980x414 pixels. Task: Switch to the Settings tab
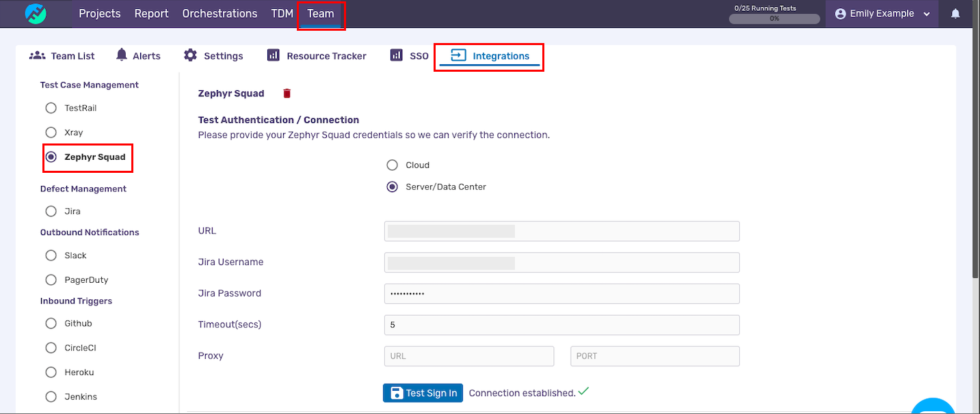(213, 56)
